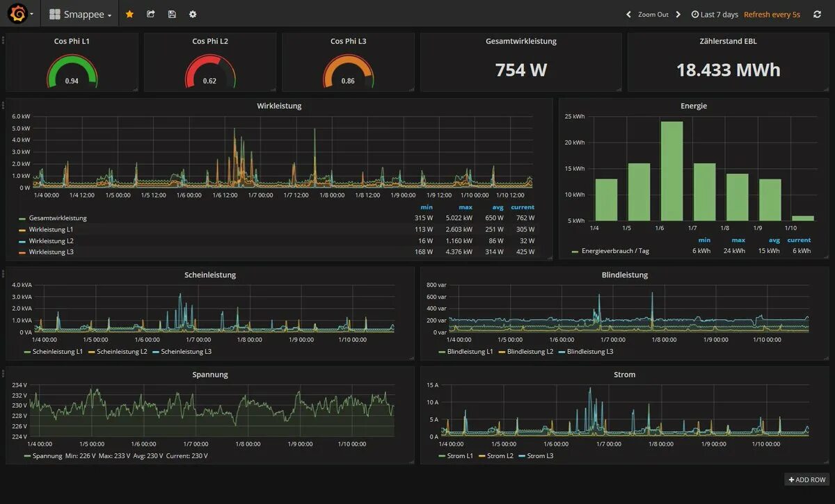Open the Cos Phi L3 panel title menu
The width and height of the screenshot is (835, 504).
[x=348, y=41]
